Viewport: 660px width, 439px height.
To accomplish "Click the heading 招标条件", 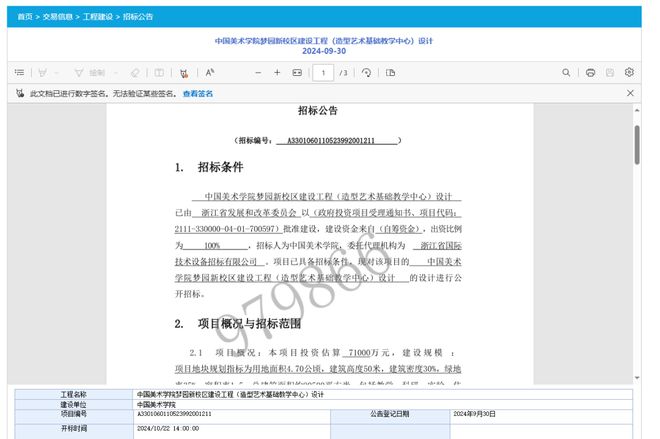I will tap(221, 167).
